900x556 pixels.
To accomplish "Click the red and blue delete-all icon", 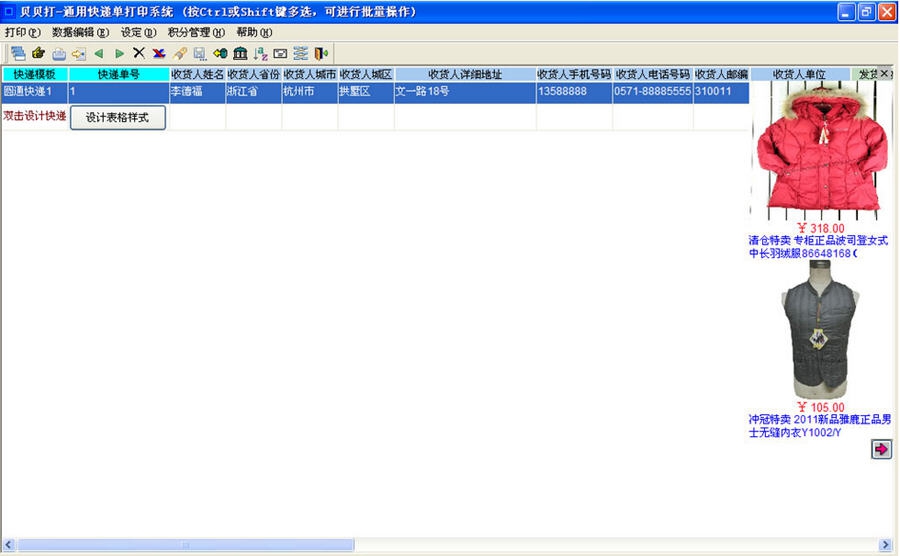I will (159, 53).
